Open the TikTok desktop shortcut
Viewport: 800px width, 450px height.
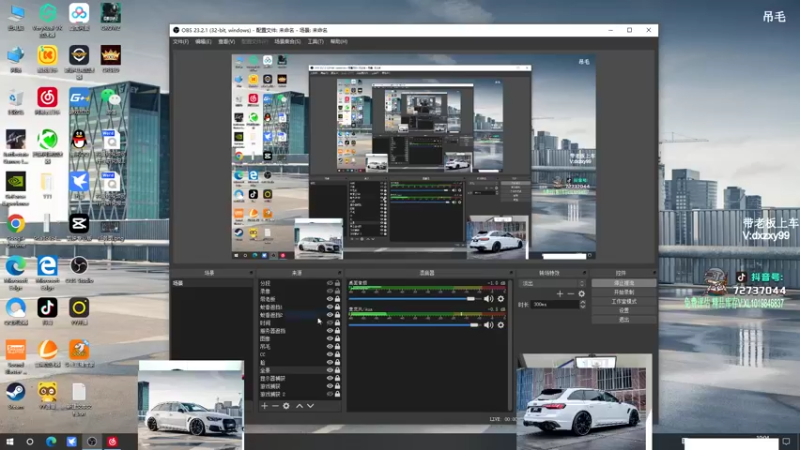(x=47, y=307)
